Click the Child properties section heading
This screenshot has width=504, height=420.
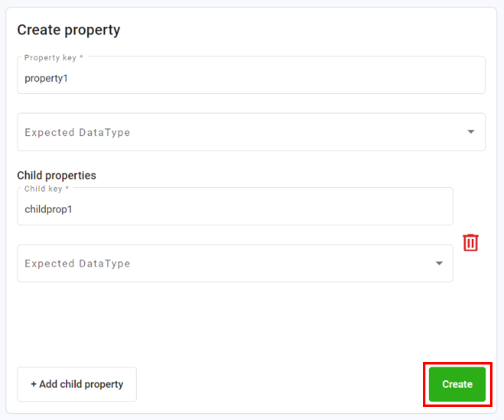[x=56, y=175]
